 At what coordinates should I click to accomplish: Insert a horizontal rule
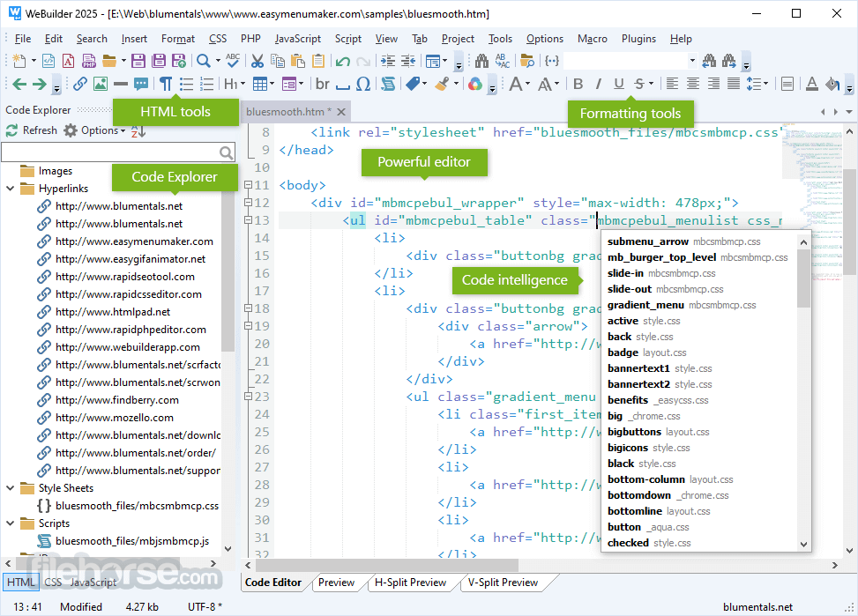[121, 85]
